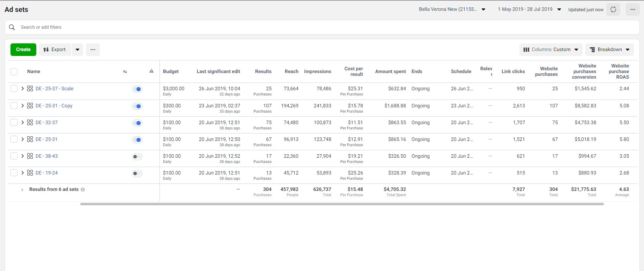Open the DE - 32-37 ad set link
The width and height of the screenshot is (644, 271).
pyautogui.click(x=47, y=122)
